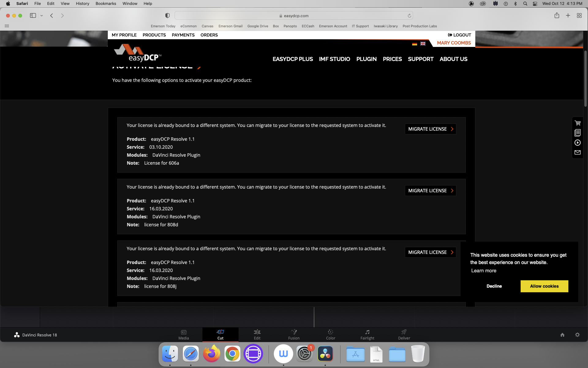588x368 pixels.
Task: Switch to the Fairlight page in Resolve
Action: point(367,335)
